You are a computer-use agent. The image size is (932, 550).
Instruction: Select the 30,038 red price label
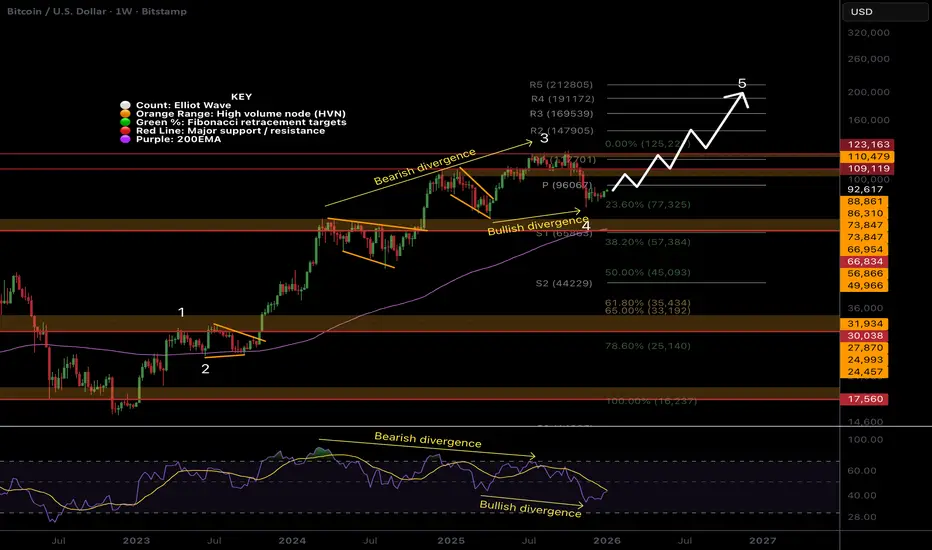tap(864, 336)
